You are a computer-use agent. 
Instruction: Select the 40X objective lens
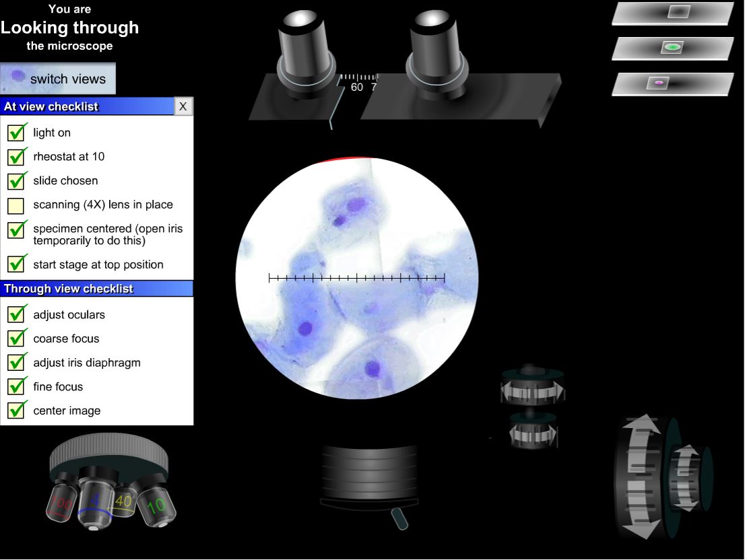[125, 499]
